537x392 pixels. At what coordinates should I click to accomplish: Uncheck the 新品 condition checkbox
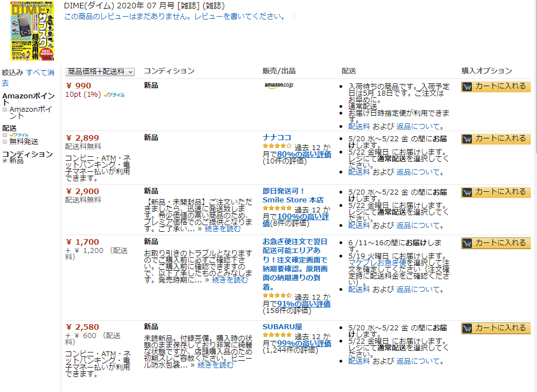(x=5, y=161)
